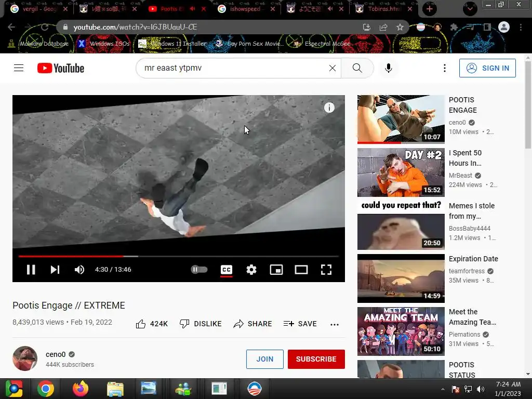Clear the YouTube search text
The width and height of the screenshot is (532, 399).
pyautogui.click(x=332, y=68)
